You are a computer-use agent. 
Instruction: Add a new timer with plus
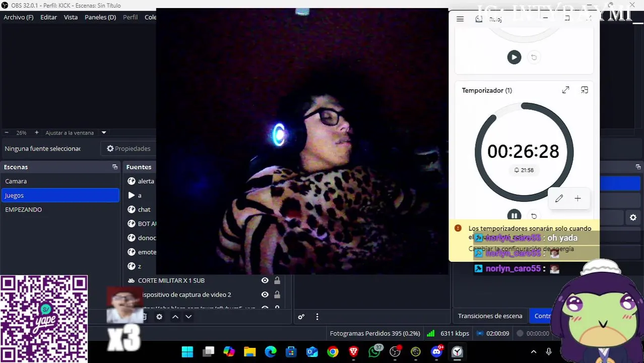(577, 199)
